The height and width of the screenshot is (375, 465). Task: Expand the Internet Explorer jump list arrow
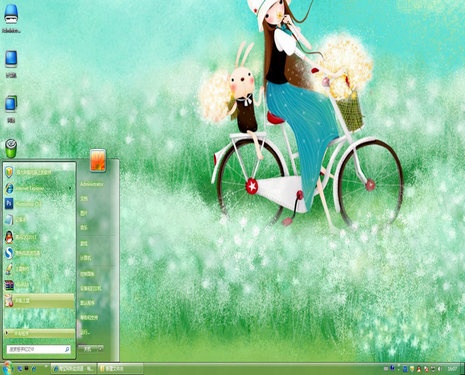point(70,188)
